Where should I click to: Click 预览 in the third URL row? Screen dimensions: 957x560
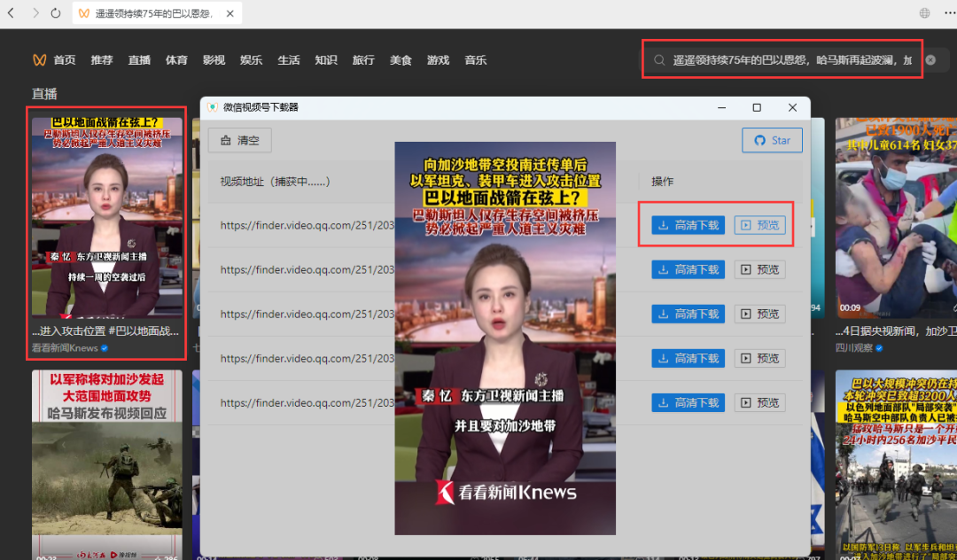coord(760,315)
